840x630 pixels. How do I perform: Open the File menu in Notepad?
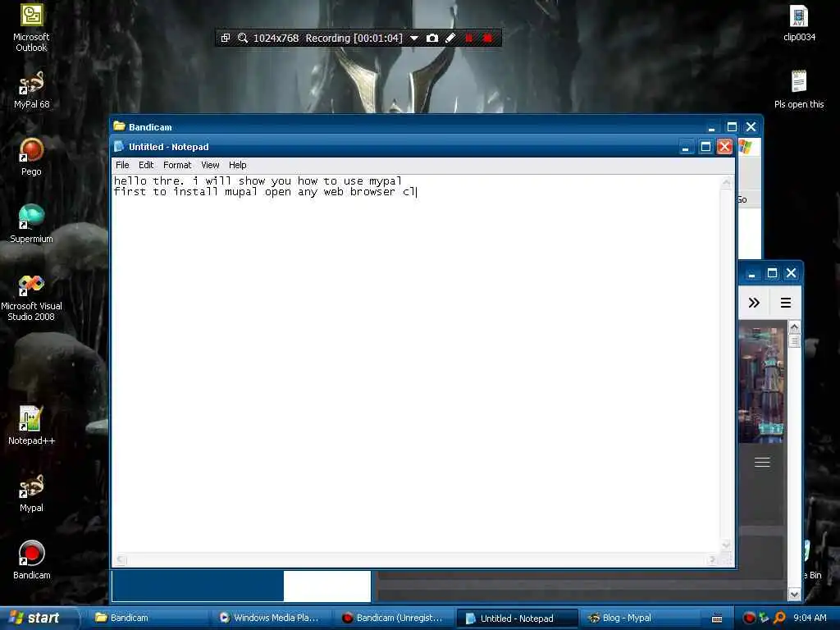(x=122, y=165)
